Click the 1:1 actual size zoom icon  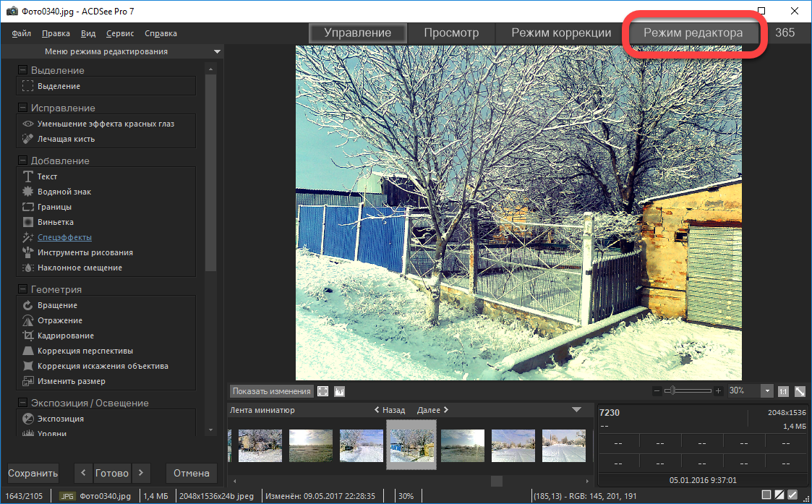(783, 391)
